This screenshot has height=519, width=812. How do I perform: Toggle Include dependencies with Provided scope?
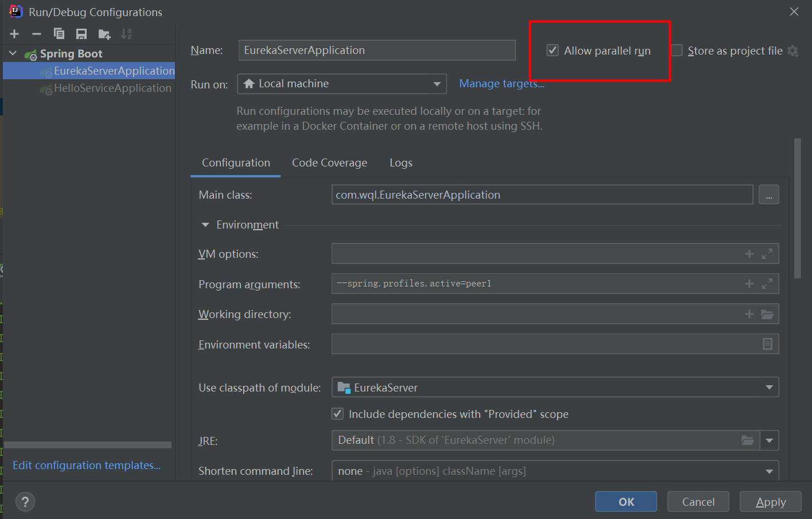pyautogui.click(x=338, y=414)
